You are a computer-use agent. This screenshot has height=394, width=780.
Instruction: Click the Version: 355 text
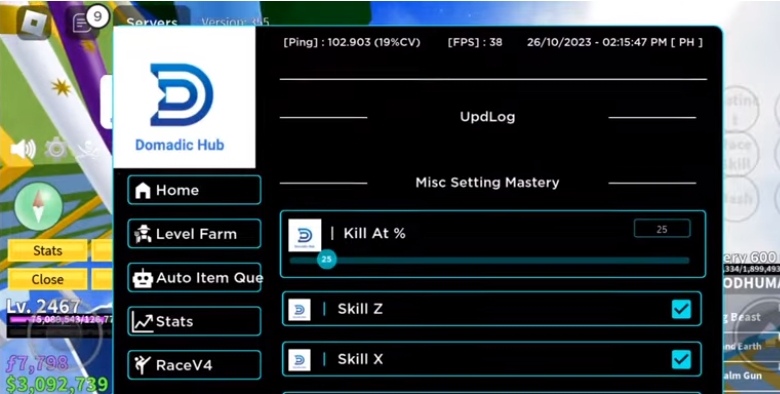(x=235, y=22)
